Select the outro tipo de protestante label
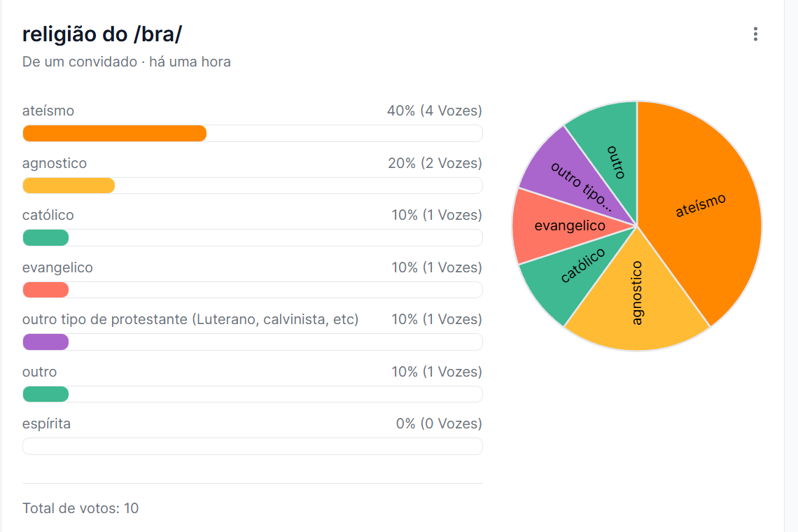The height and width of the screenshot is (532, 798). 190,319
